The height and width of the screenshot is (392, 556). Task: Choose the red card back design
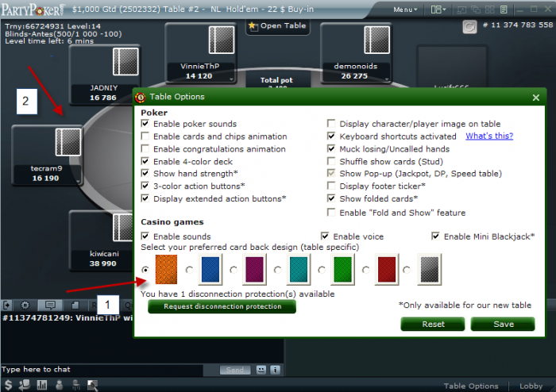pyautogui.click(x=387, y=270)
